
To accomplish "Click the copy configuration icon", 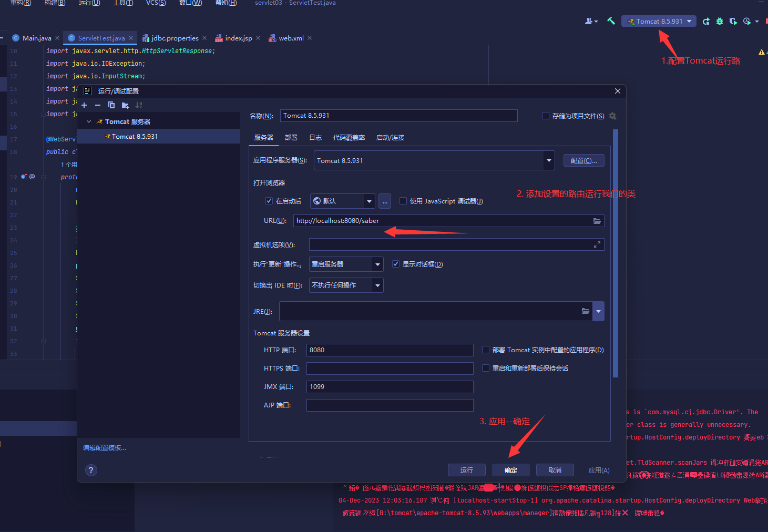I will (x=111, y=105).
